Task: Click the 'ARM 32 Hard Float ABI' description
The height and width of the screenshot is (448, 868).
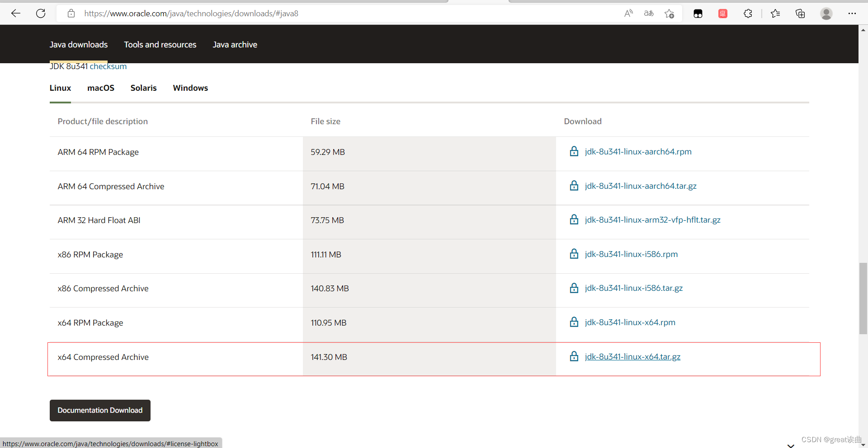Action: (99, 220)
